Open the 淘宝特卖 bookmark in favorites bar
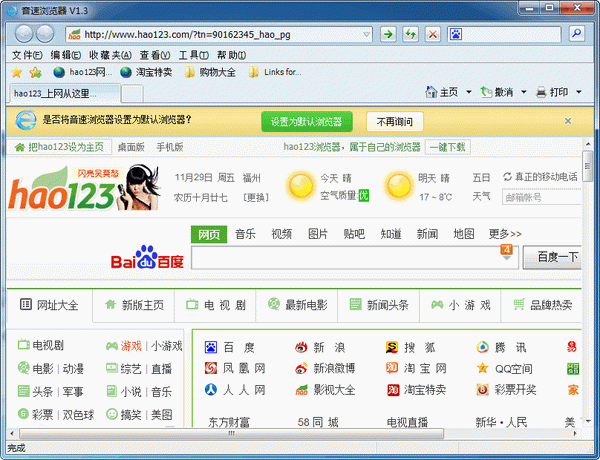 (x=146, y=72)
